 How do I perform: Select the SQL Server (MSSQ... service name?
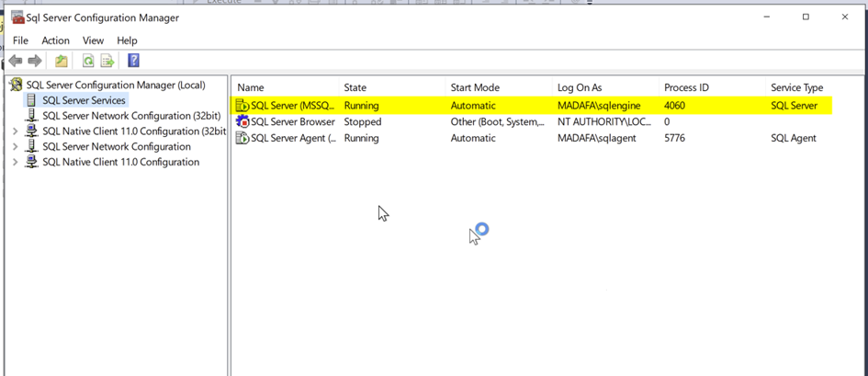tap(293, 105)
